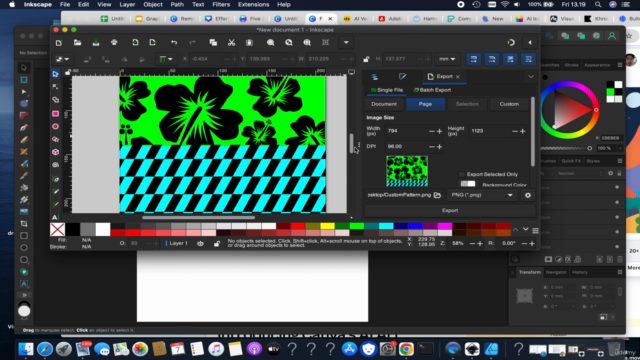Click the Zoom page magnifier icon
640x360 pixels.
307,42
